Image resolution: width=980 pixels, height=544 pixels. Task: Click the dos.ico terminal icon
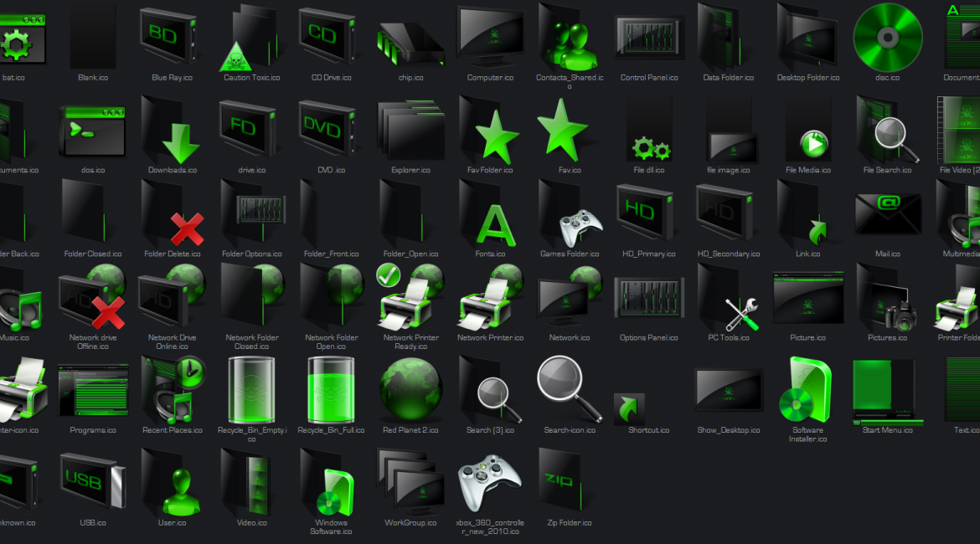[x=92, y=130]
